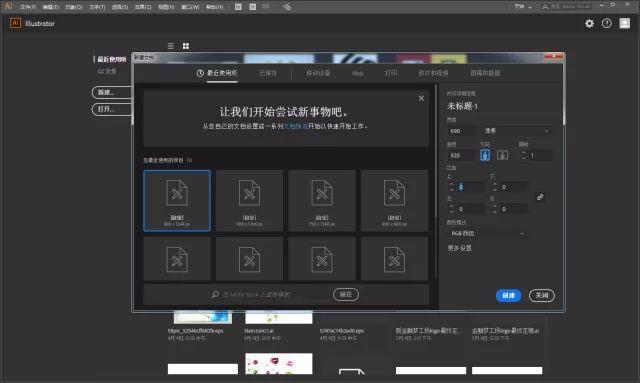This screenshot has width=640, height=383.
Task: Click the search Adobe Stock box in the title bar
Action: point(567,7)
